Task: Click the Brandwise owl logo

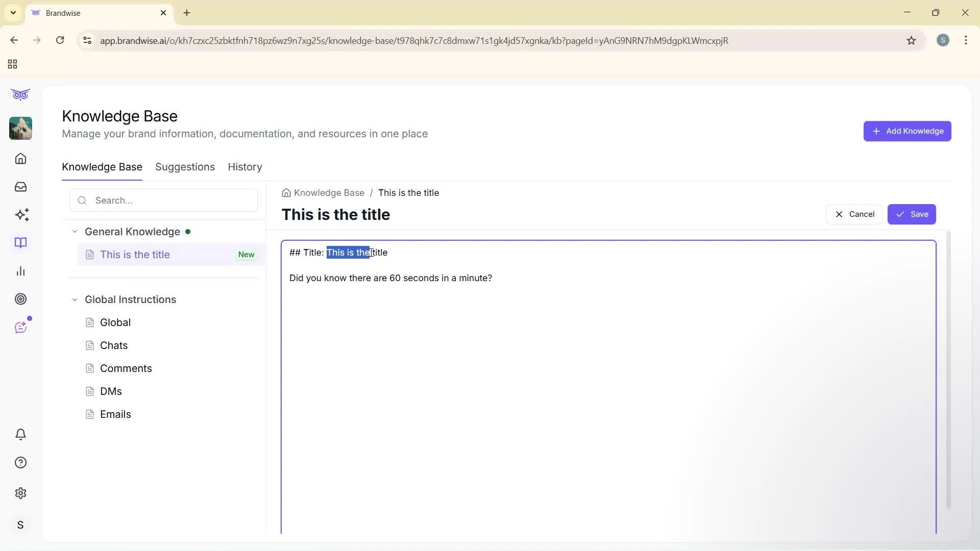Action: pyautogui.click(x=20, y=94)
